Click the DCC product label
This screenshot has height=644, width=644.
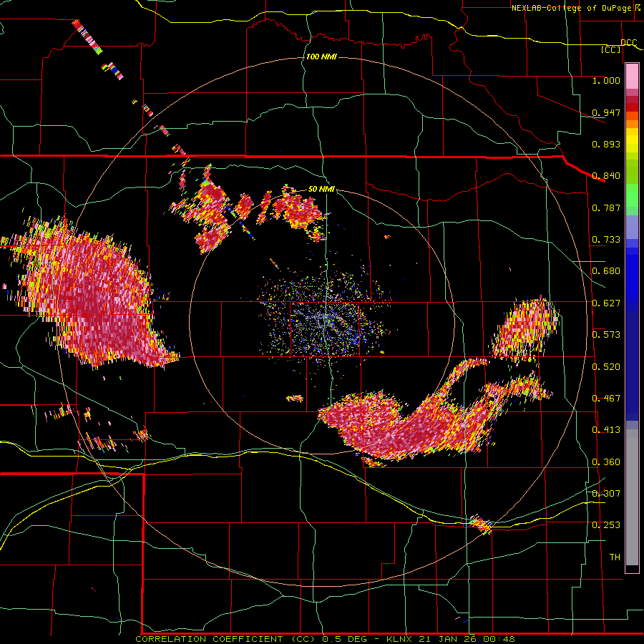pos(628,43)
